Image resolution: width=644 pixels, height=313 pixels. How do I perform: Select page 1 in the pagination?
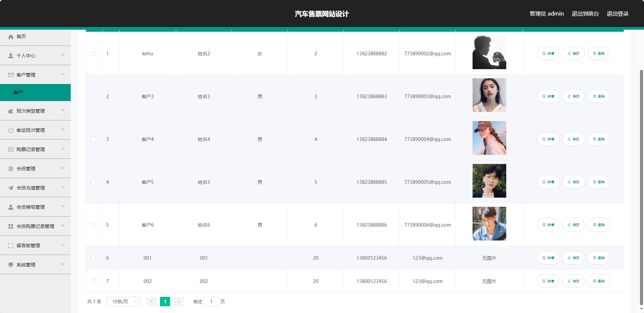point(165,302)
